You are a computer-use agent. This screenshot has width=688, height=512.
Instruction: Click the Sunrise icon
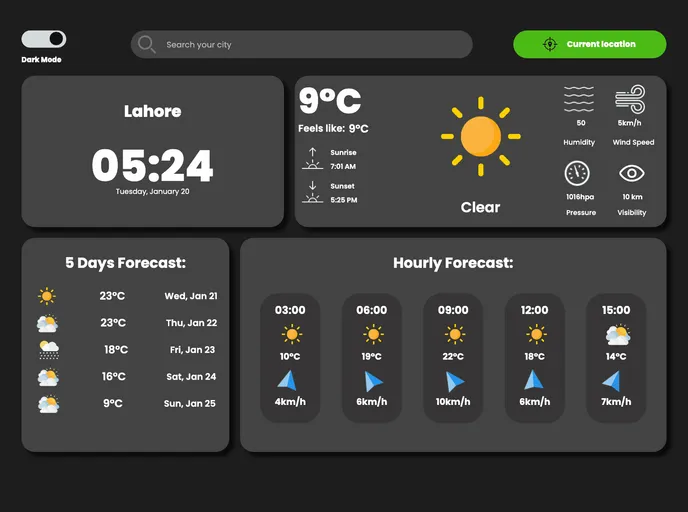point(313,158)
